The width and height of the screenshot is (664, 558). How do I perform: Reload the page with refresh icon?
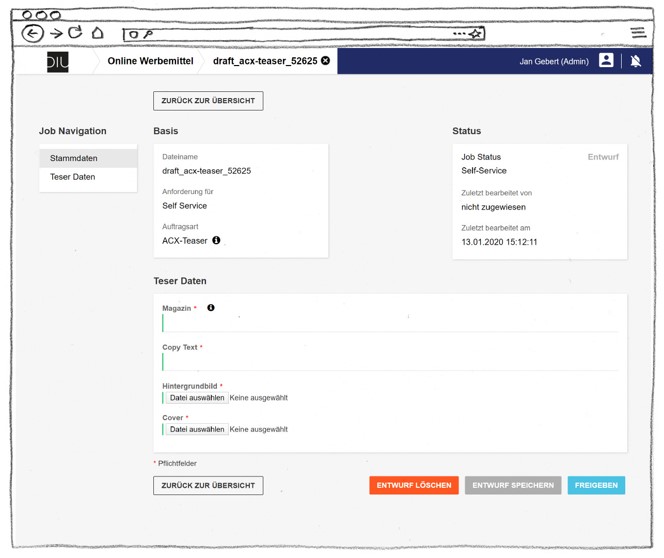coord(75,32)
